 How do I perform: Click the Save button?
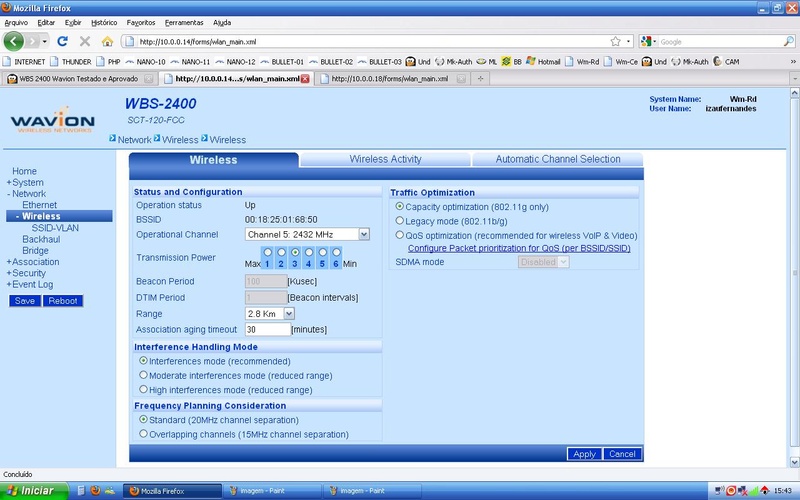click(24, 301)
